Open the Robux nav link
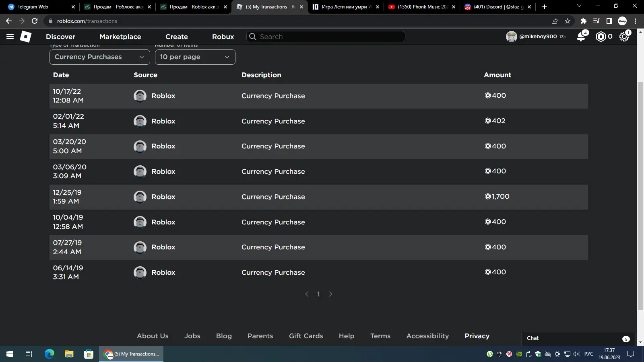 click(x=223, y=37)
